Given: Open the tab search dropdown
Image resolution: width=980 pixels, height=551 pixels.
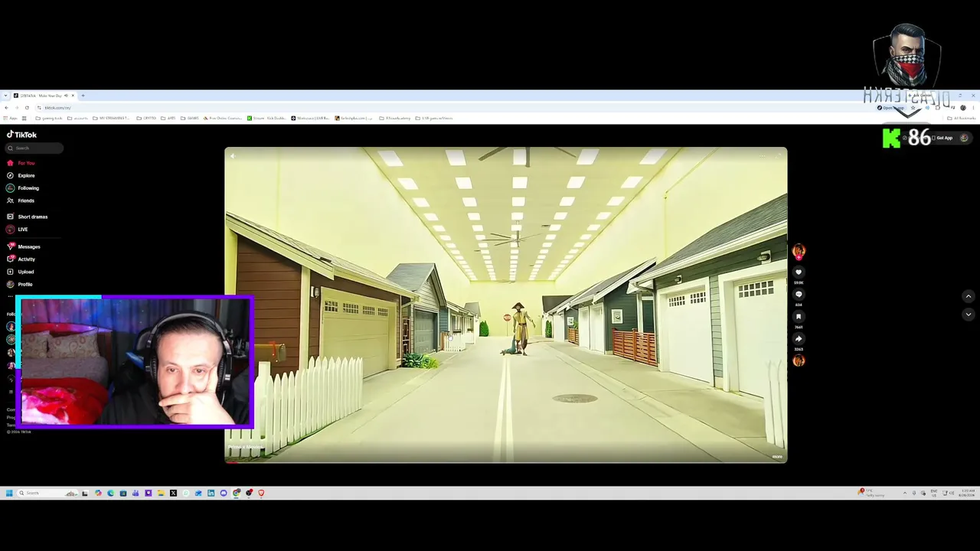Looking at the screenshot, I should 5,96.
